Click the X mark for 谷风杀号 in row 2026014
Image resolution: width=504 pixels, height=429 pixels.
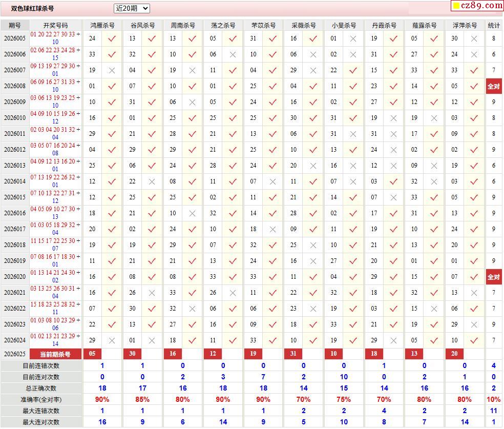(x=152, y=181)
